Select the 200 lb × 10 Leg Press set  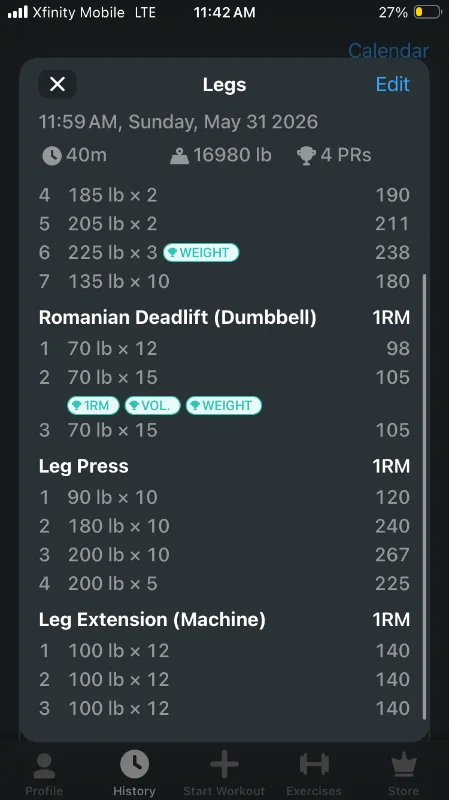(x=224, y=555)
